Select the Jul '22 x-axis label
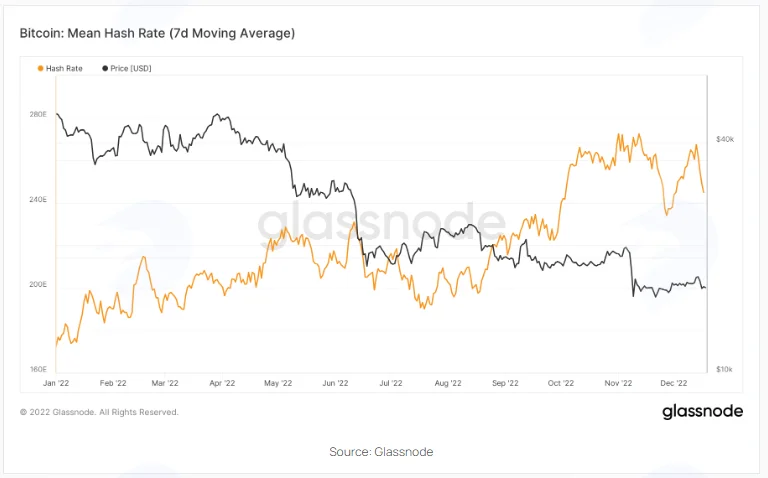 point(390,383)
